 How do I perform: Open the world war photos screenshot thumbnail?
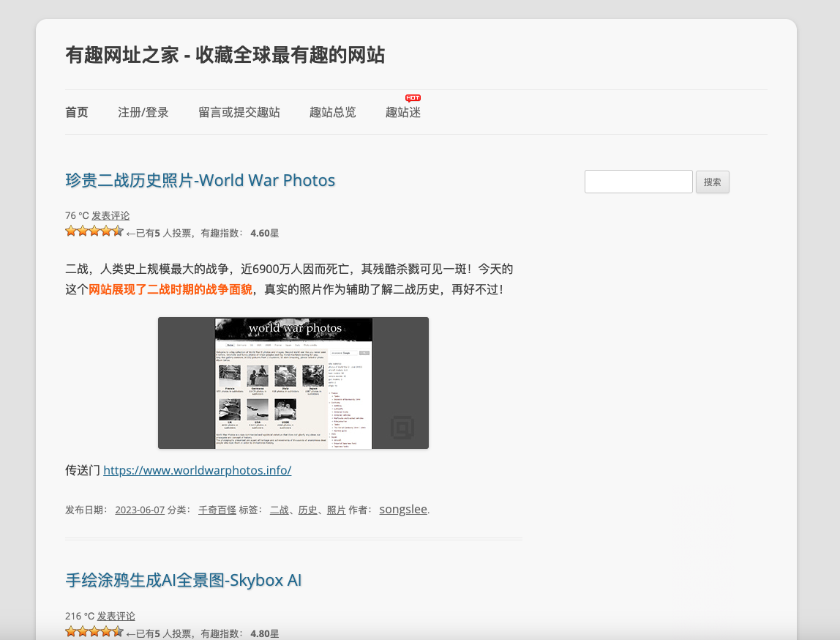pos(293,383)
